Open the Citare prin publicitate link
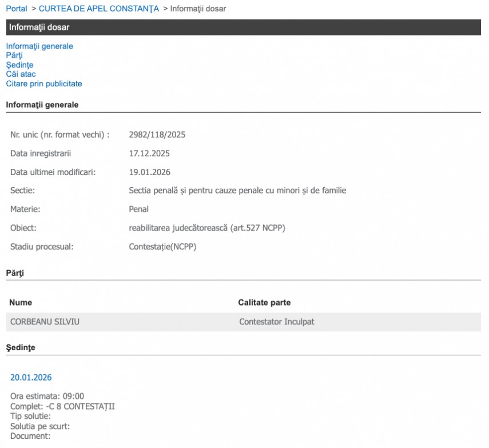The width and height of the screenshot is (489, 448). 44,84
